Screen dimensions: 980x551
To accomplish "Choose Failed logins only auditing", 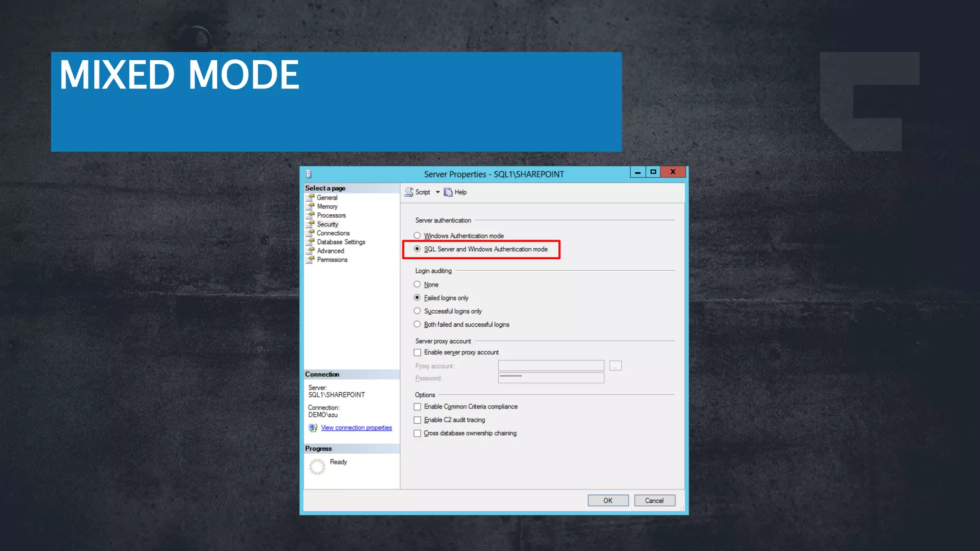I will (417, 298).
